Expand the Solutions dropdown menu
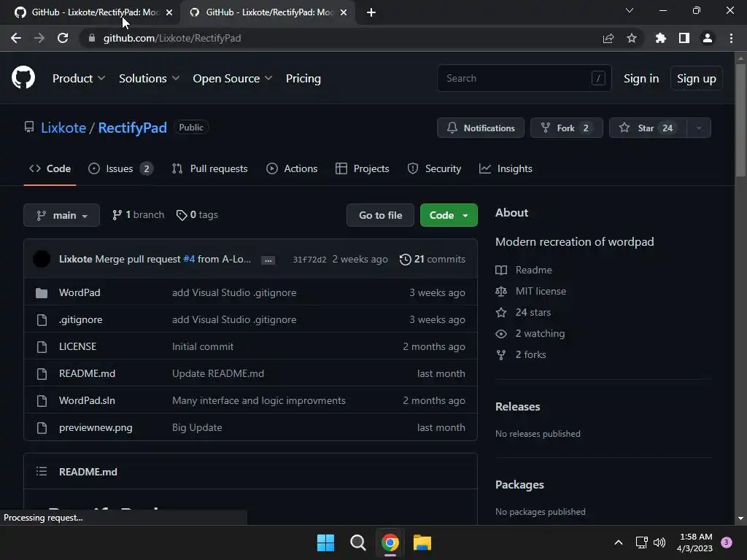 149,79
